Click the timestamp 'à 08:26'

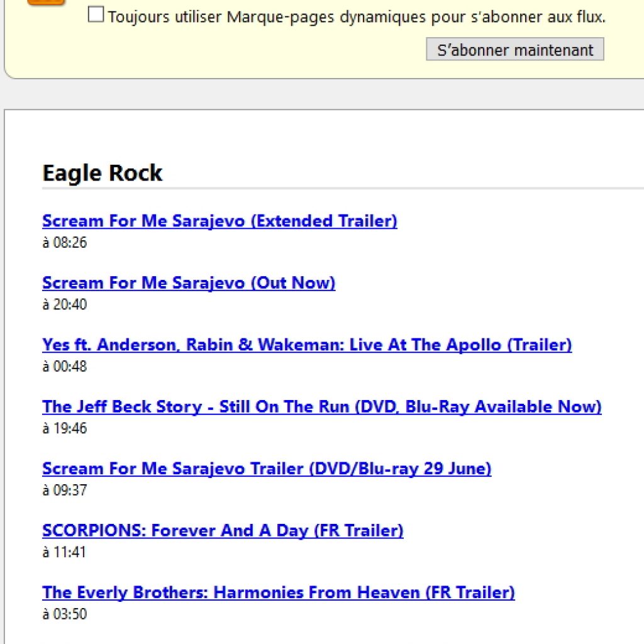(65, 242)
